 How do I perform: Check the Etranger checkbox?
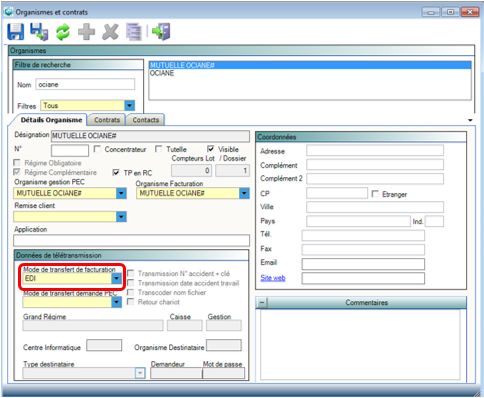tap(375, 194)
